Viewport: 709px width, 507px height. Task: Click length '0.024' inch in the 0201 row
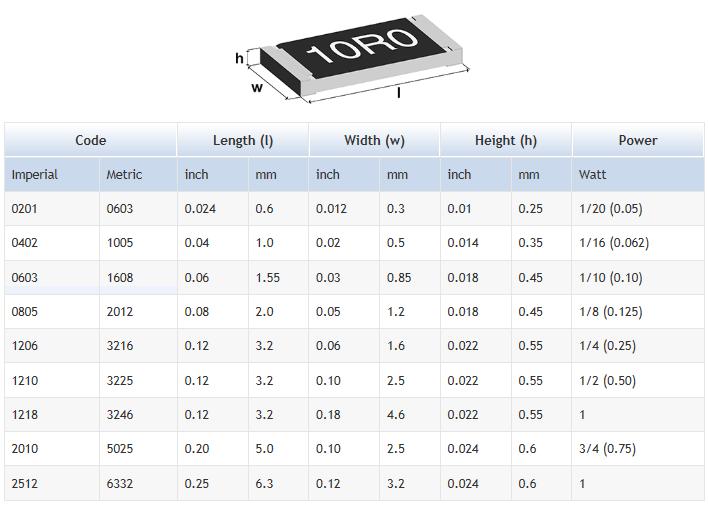coord(200,209)
